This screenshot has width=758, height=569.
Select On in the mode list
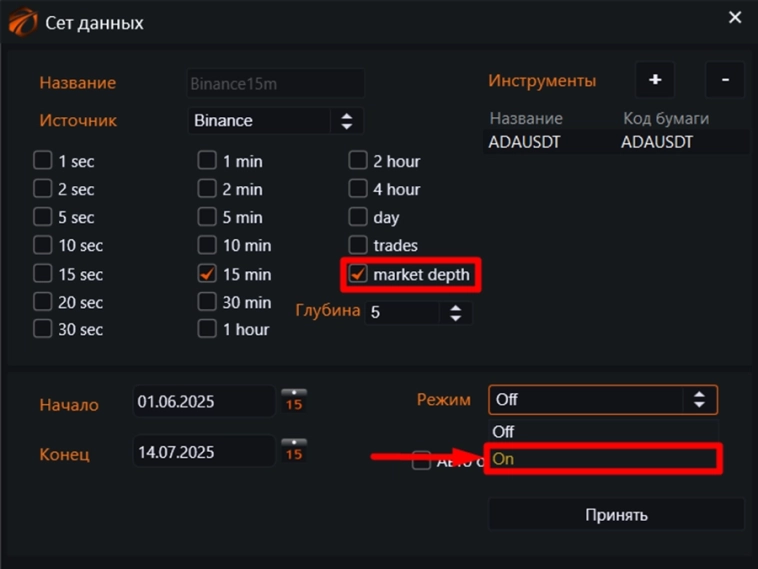(x=602, y=460)
